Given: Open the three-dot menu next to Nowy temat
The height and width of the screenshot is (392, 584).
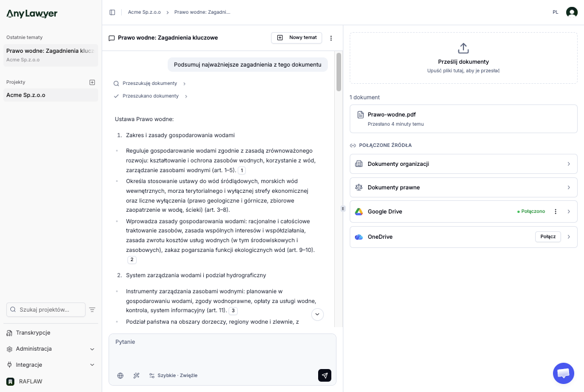Looking at the screenshot, I should [x=331, y=37].
